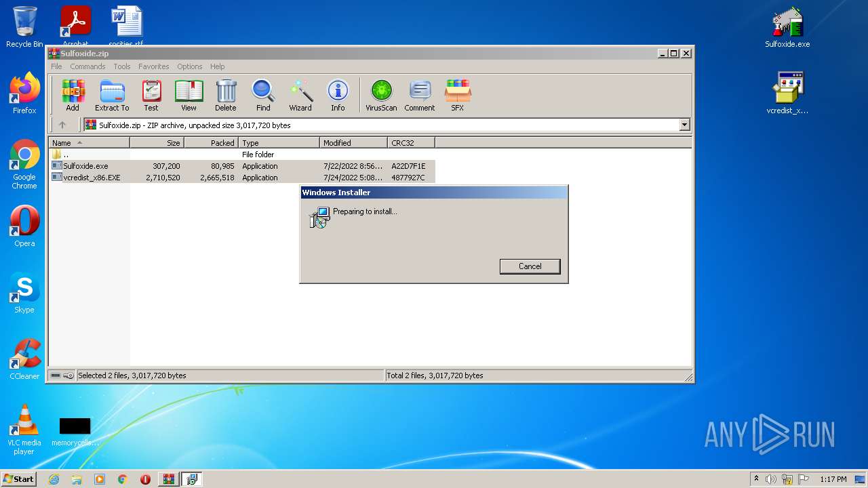Viewport: 868px width, 488px height.
Task: Select the Firefox desktop shortcut
Action: pyautogui.click(x=24, y=94)
